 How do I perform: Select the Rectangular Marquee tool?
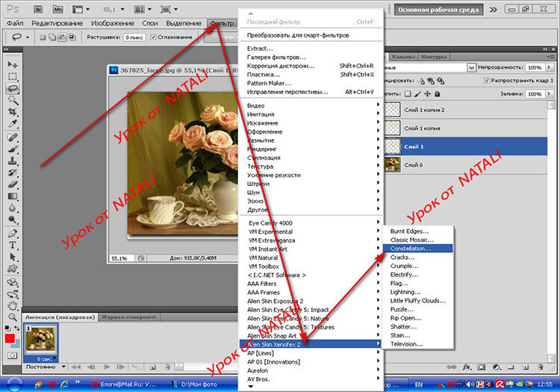pyautogui.click(x=13, y=76)
